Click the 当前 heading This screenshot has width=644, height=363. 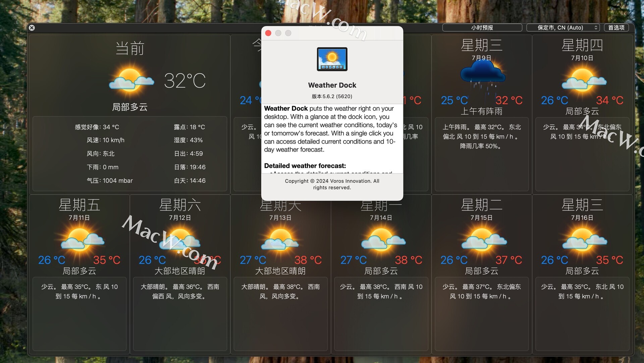click(130, 48)
